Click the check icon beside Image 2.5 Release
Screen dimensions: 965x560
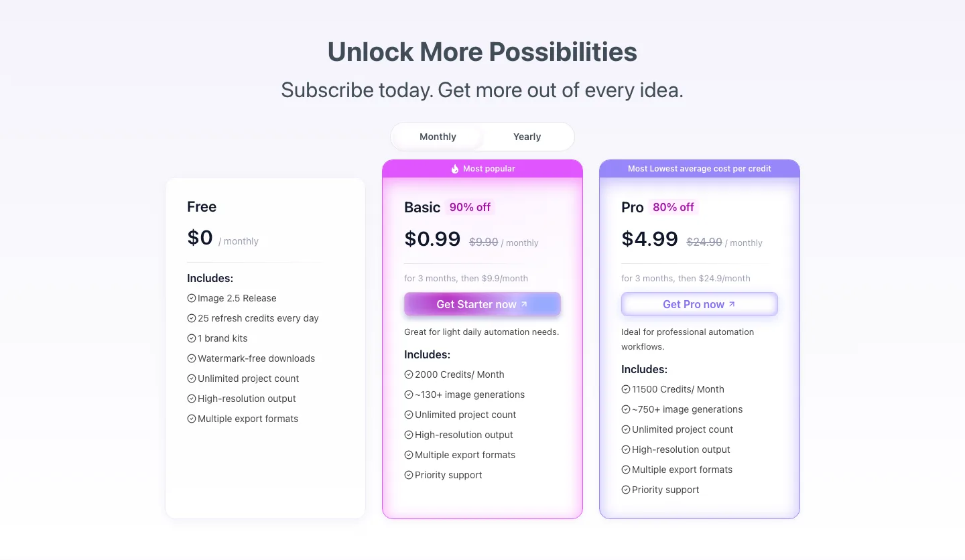[192, 298]
